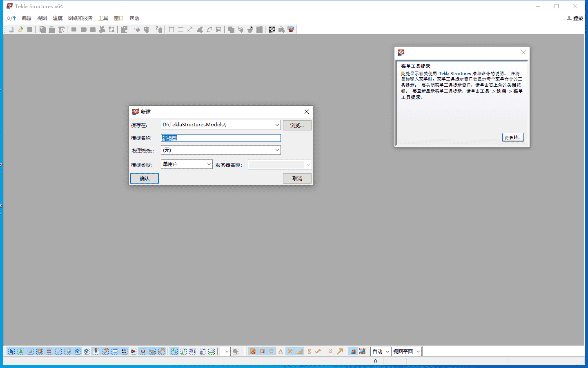The width and height of the screenshot is (588, 368).
Task: Toggle the blue rectangle views selection switch
Action: pos(115,351)
